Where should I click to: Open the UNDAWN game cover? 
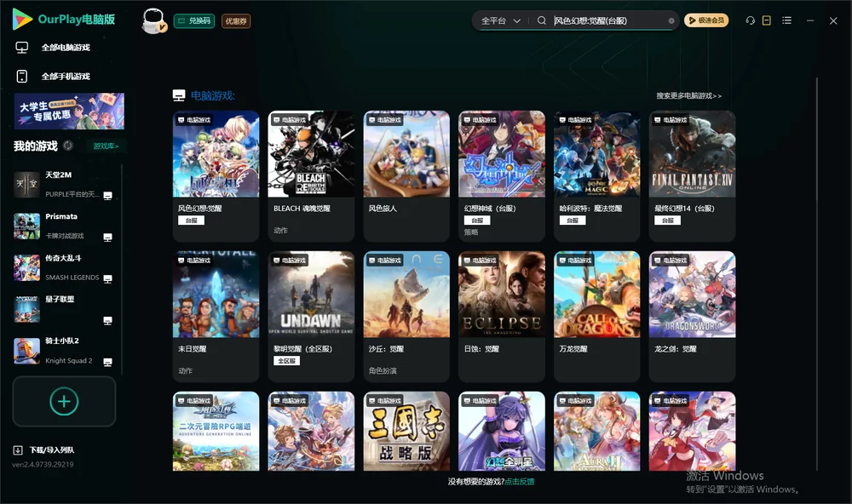coord(311,295)
